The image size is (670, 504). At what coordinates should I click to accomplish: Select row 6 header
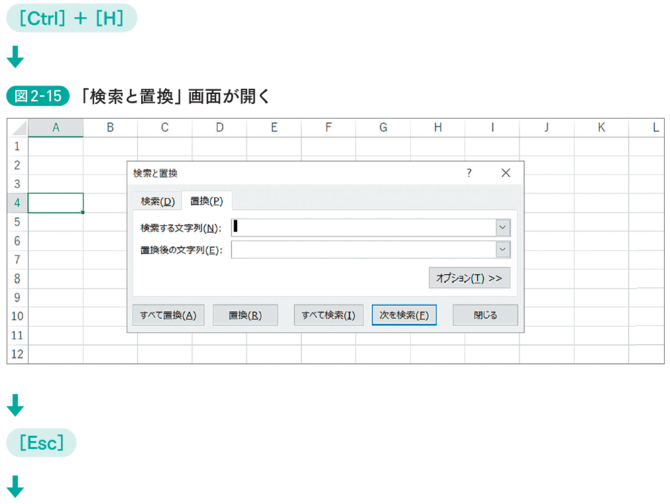[18, 241]
